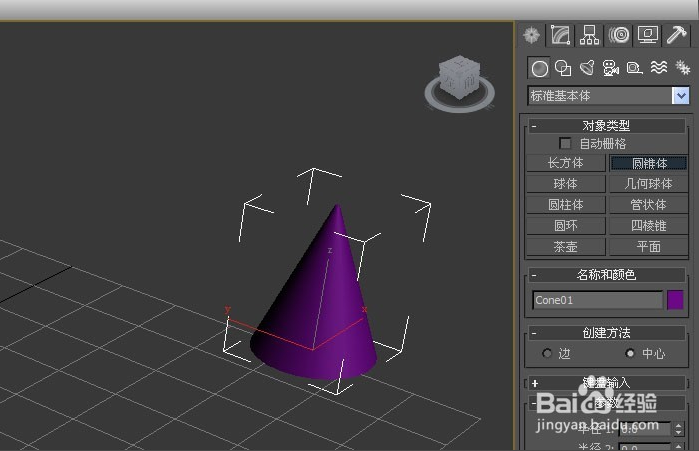Select the Helpers tape measure icon
The height and width of the screenshot is (451, 699).
[x=634, y=68]
